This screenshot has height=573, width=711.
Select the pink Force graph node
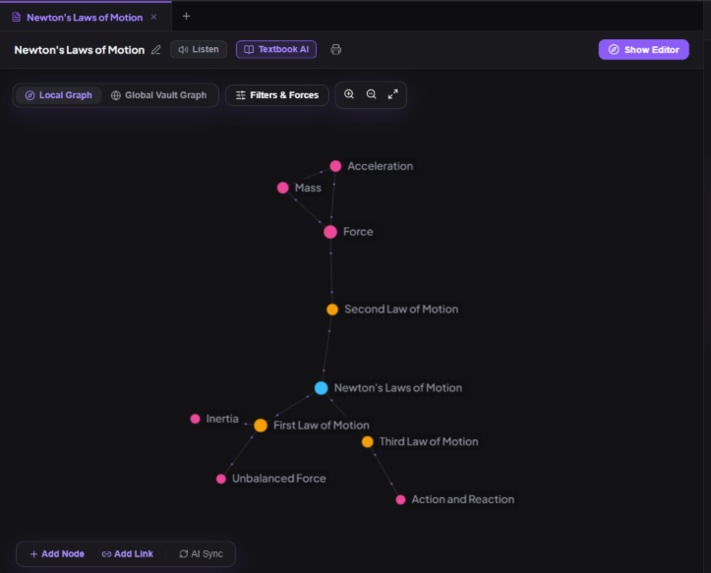pyautogui.click(x=330, y=232)
